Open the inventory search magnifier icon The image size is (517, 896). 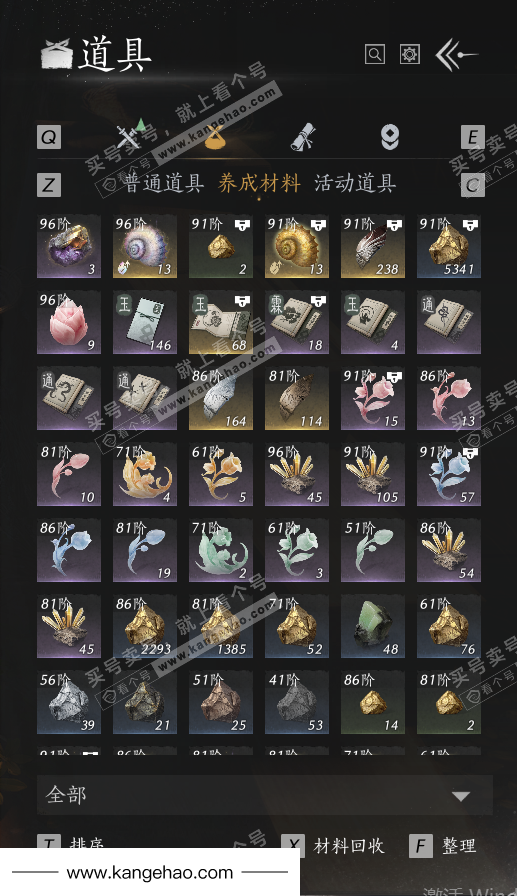coord(375,54)
